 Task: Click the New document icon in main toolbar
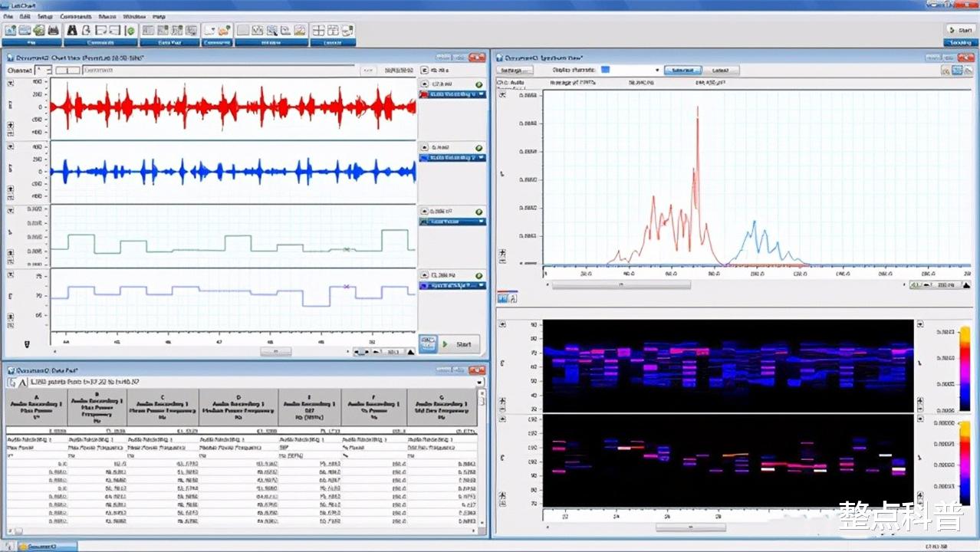(10, 31)
